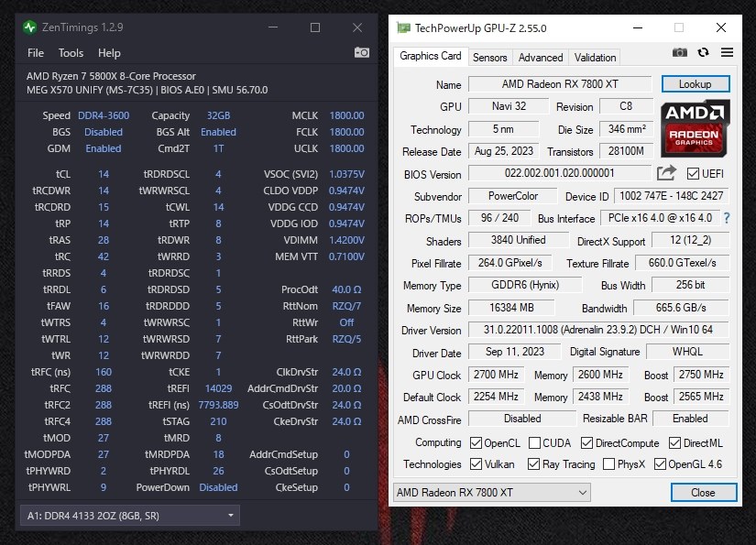Toggle the CUDA checkbox
756x545 pixels.
tap(535, 442)
